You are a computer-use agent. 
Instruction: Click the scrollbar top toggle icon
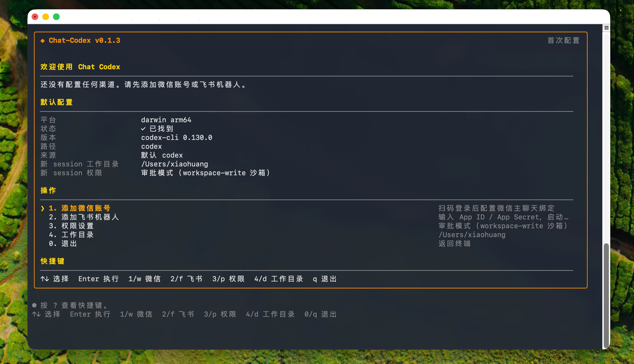[x=607, y=28]
